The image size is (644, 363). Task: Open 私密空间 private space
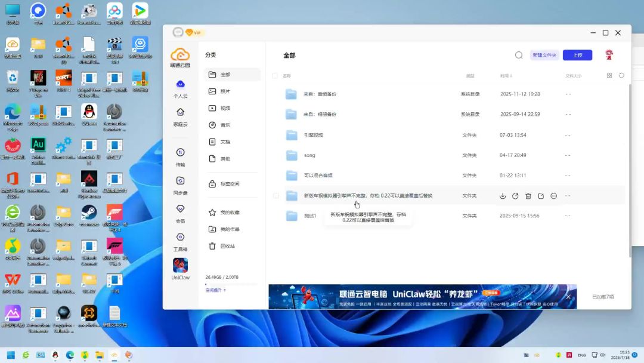(233, 184)
